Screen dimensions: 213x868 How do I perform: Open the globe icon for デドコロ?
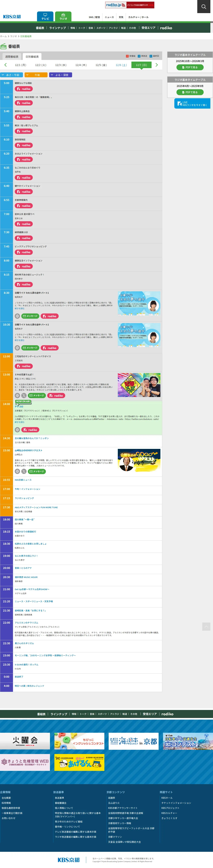(17, 430)
